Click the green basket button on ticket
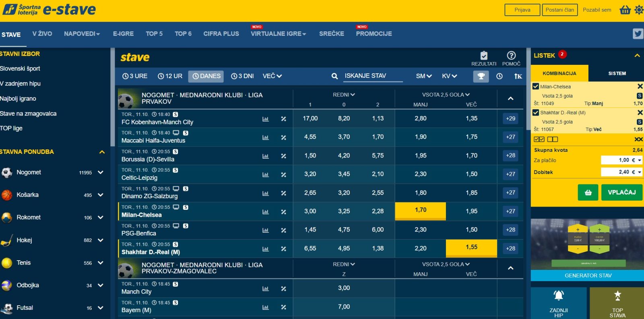This screenshot has width=644, height=319. pyautogui.click(x=588, y=193)
